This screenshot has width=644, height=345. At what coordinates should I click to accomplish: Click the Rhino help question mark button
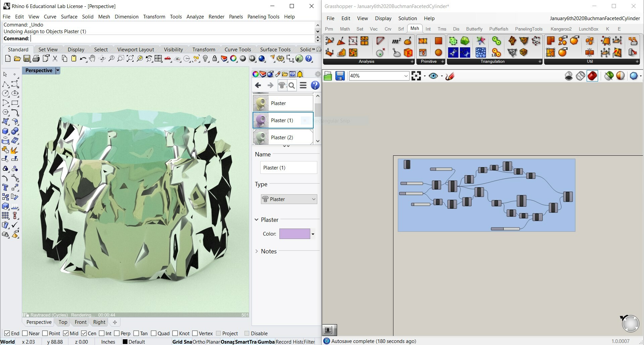308,58
